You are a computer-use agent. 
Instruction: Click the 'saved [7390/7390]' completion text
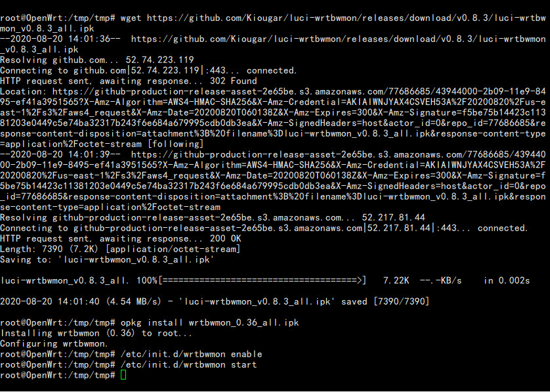385,301
